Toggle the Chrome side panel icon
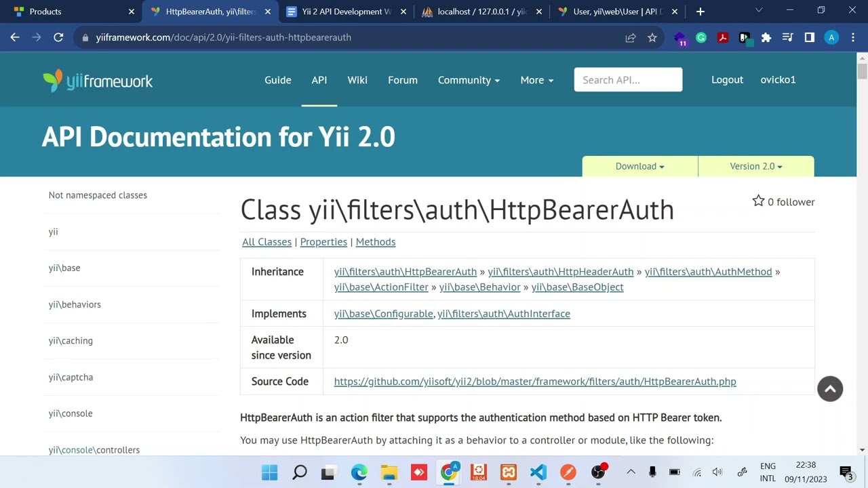The image size is (868, 488). [810, 38]
